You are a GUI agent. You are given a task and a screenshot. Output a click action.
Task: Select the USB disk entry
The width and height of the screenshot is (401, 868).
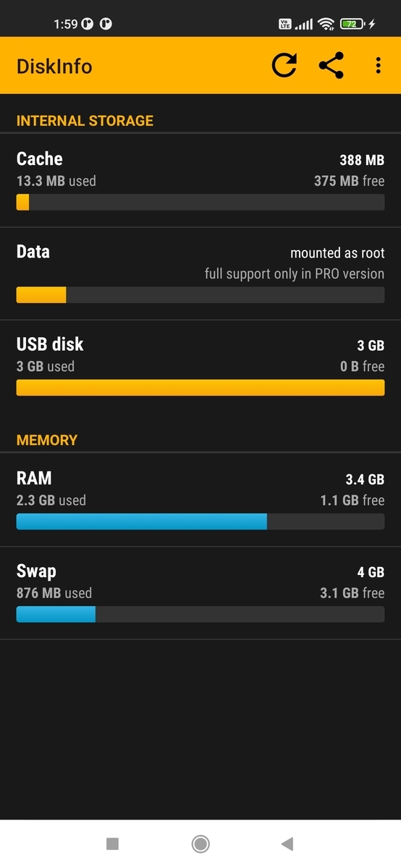point(200,366)
